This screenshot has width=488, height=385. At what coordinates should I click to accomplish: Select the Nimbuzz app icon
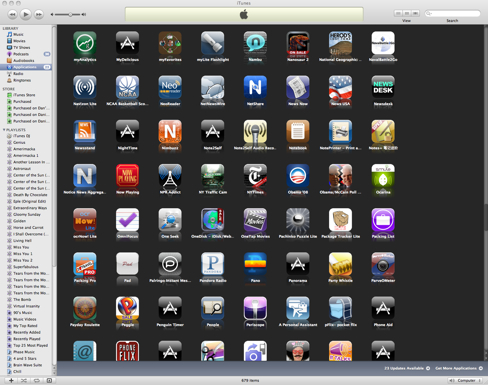(x=170, y=131)
